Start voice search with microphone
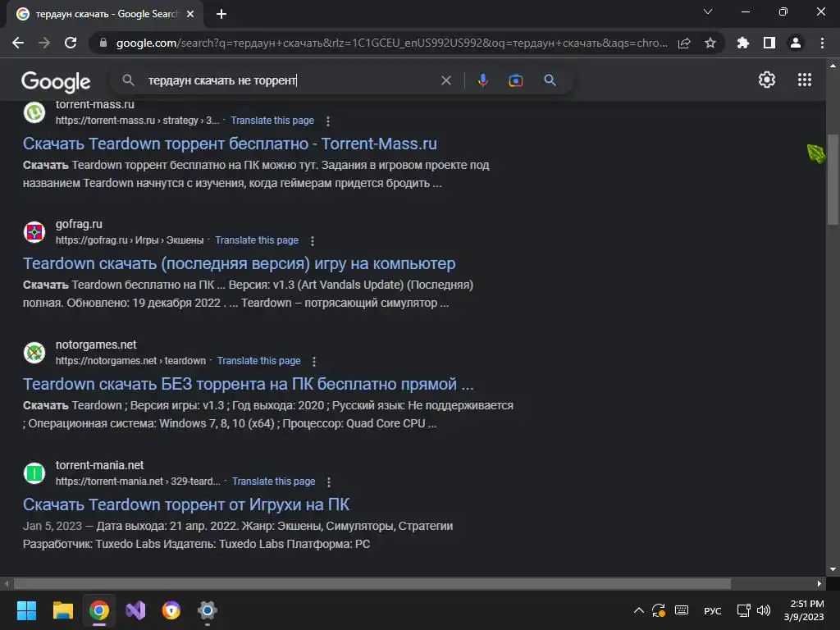The height and width of the screenshot is (630, 840). tap(482, 80)
